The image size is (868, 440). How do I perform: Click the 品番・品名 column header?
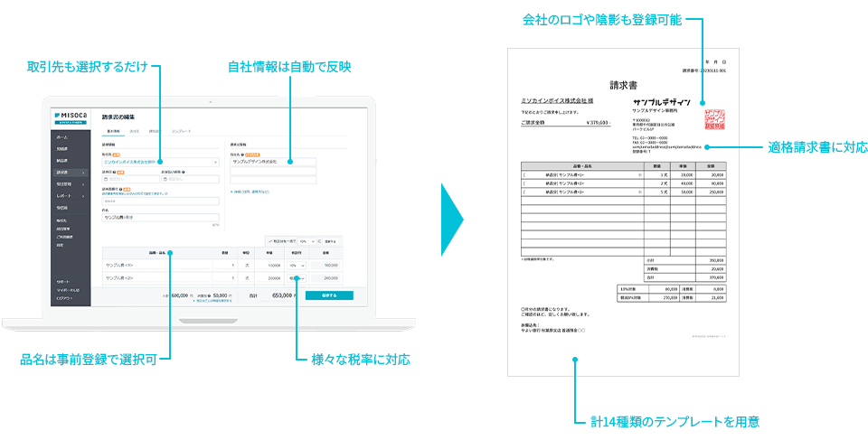click(x=157, y=253)
